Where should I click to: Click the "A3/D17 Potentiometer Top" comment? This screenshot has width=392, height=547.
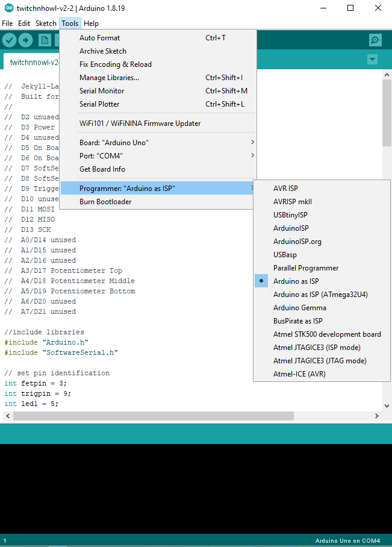click(63, 270)
